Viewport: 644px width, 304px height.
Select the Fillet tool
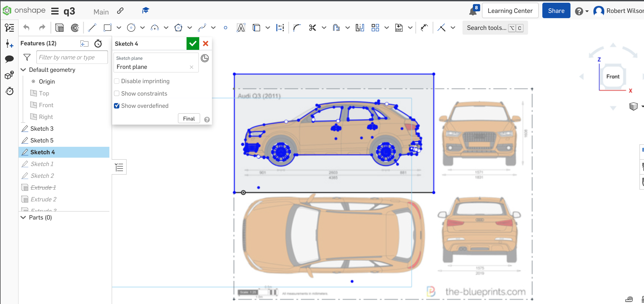pos(297,28)
